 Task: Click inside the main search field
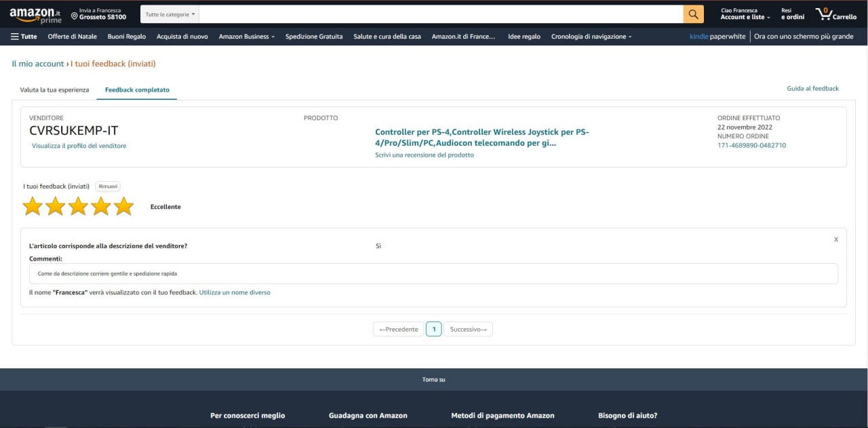[x=441, y=14]
